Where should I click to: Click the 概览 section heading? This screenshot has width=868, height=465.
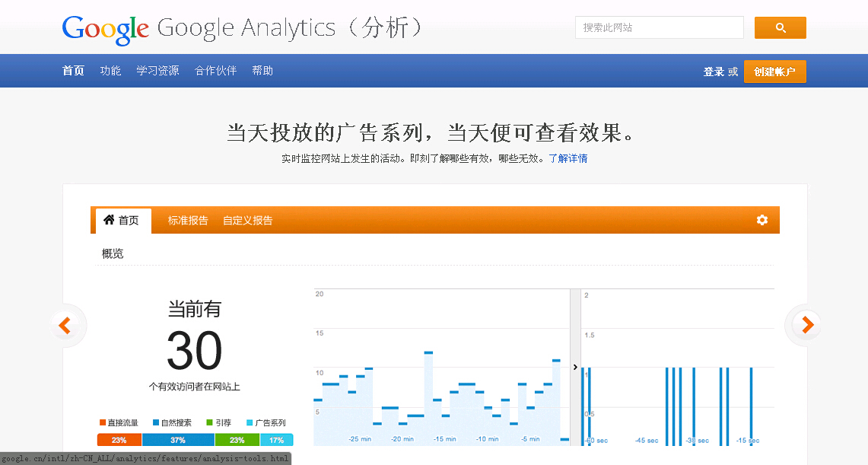pos(113,253)
